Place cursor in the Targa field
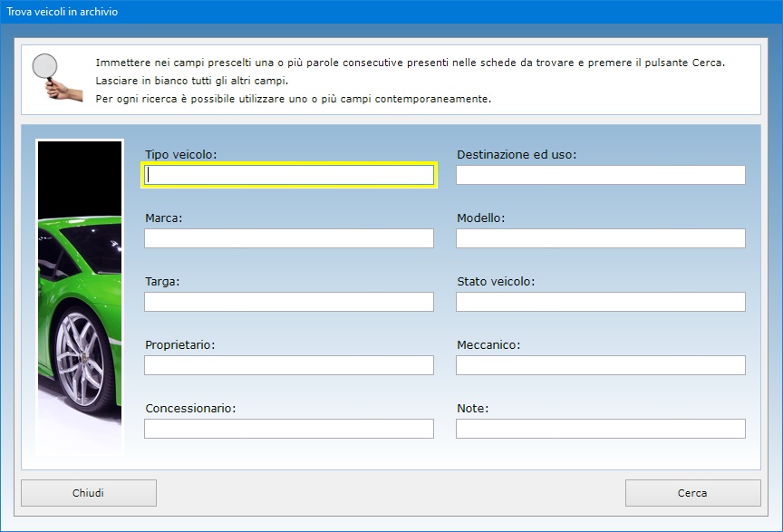 [289, 302]
